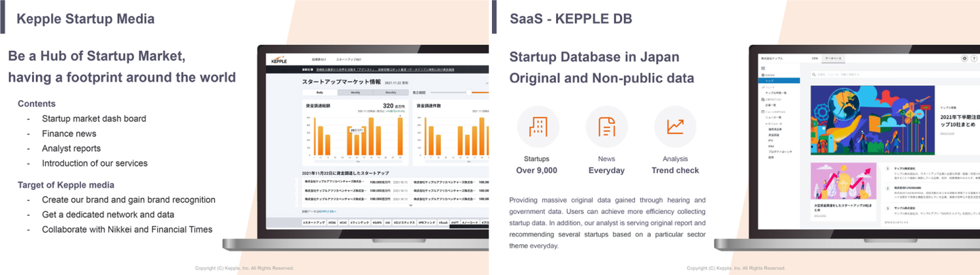The image size is (980, 275).
Task: Click the News document icon
Action: click(606, 127)
